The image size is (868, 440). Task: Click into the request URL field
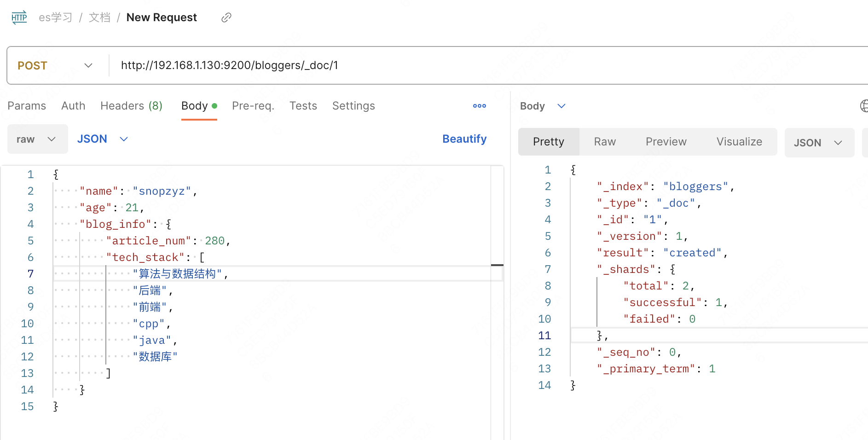pos(488,65)
